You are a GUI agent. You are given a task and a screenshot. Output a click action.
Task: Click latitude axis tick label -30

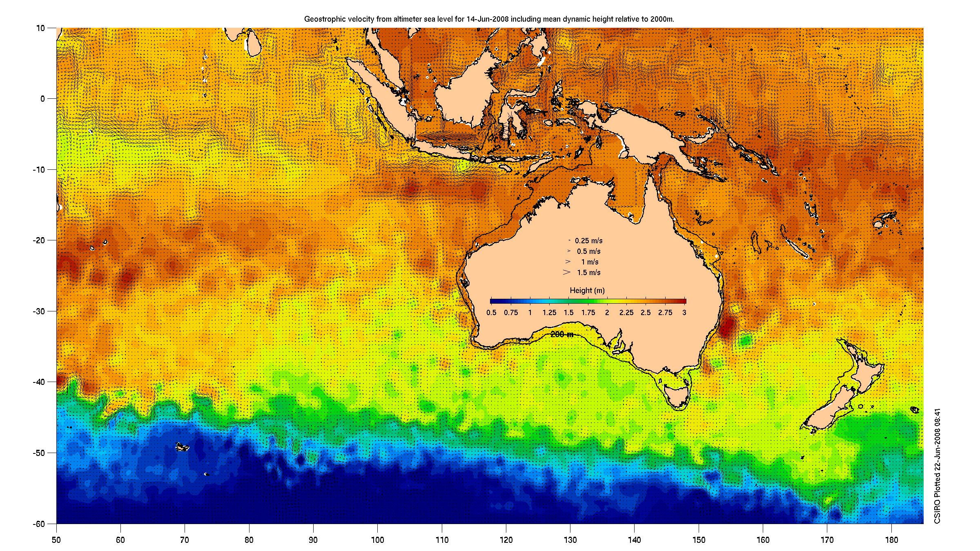[39, 311]
